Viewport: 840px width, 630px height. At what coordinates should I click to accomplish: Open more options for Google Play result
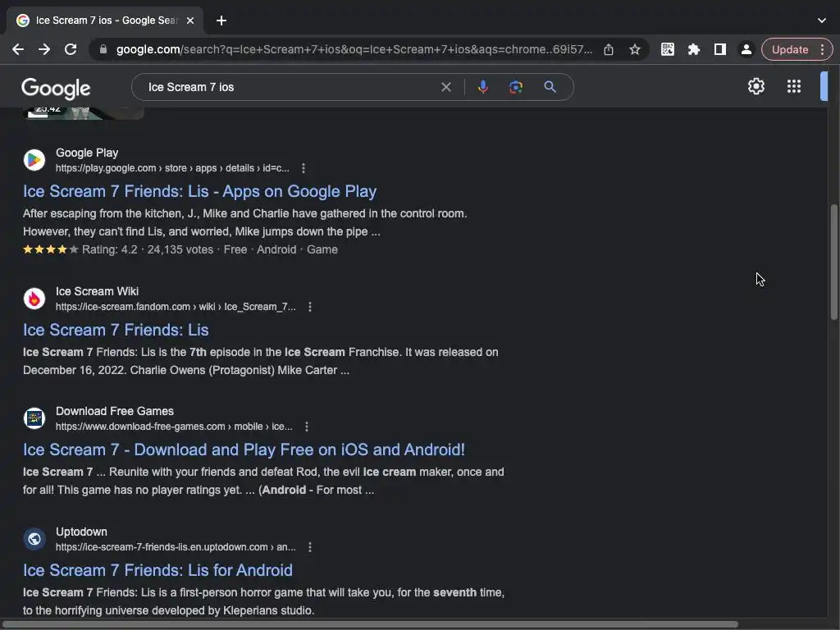pyautogui.click(x=304, y=168)
